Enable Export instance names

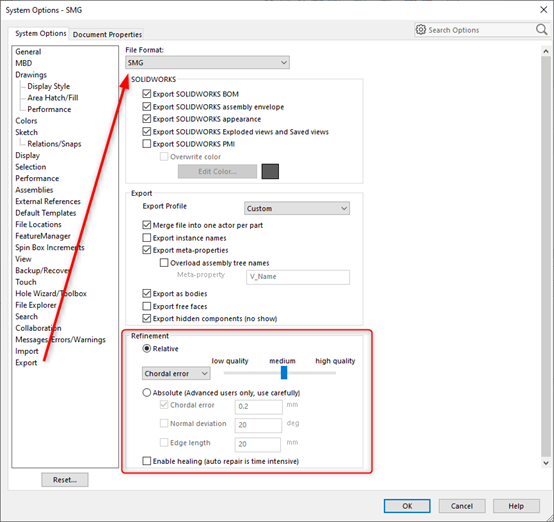[147, 238]
